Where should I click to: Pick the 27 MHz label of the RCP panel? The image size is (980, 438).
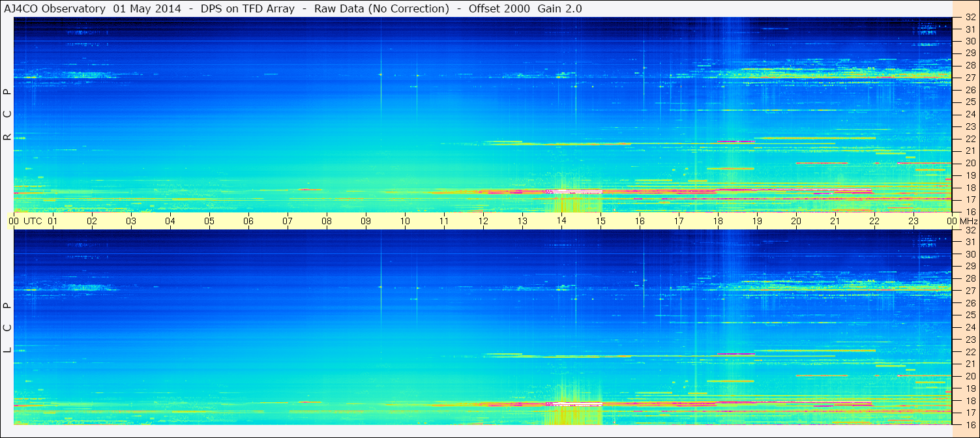[970, 78]
